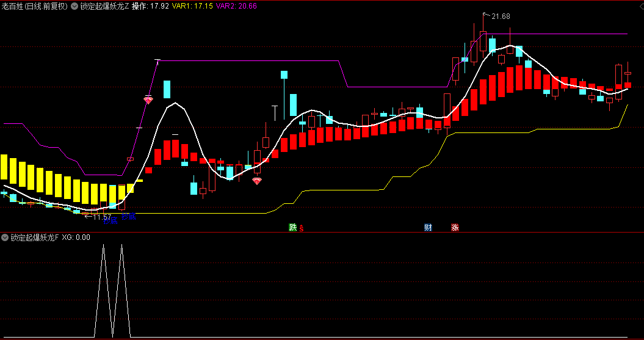Click the red diamond below the white line trough
644x340 pixels.
(x=257, y=181)
